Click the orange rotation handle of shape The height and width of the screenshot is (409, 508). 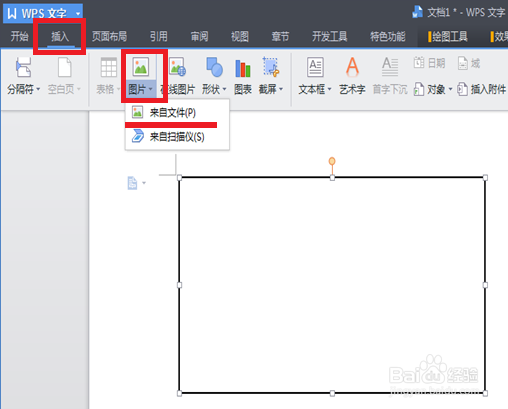pyautogui.click(x=332, y=161)
